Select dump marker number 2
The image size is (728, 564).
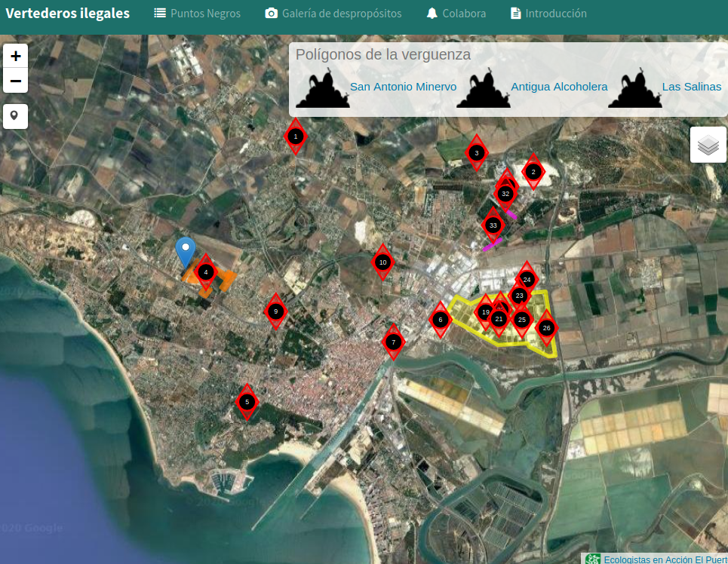click(533, 172)
